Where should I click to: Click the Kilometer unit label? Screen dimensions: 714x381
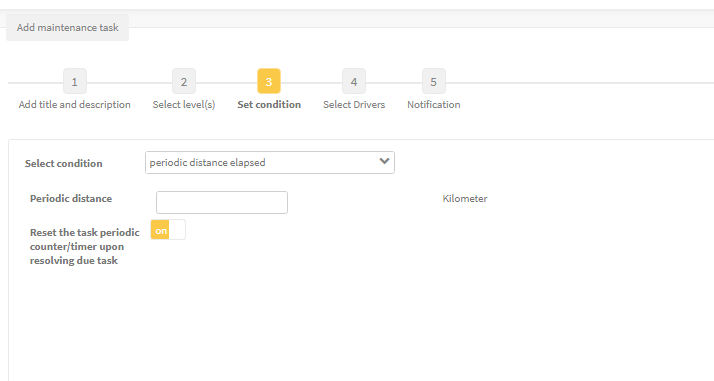(465, 199)
